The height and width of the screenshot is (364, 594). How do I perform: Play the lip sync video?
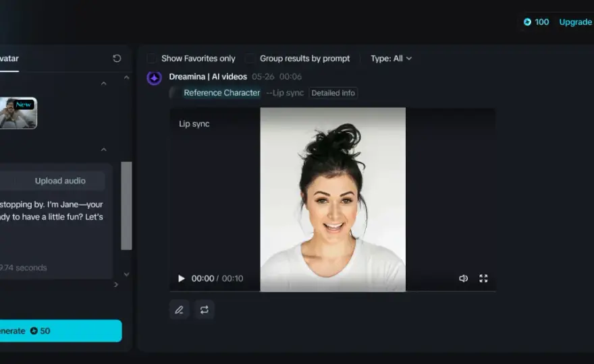pos(182,278)
